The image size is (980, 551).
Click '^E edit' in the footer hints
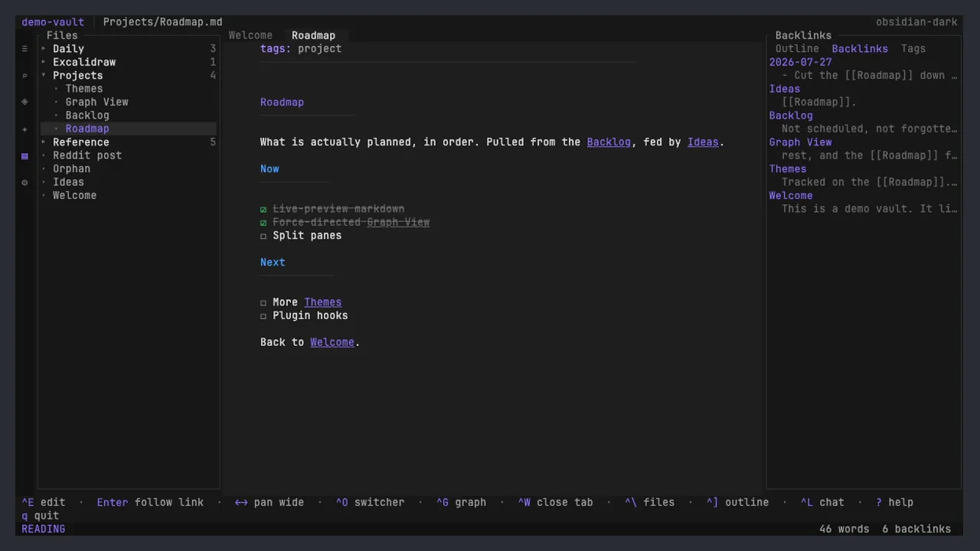tap(44, 503)
